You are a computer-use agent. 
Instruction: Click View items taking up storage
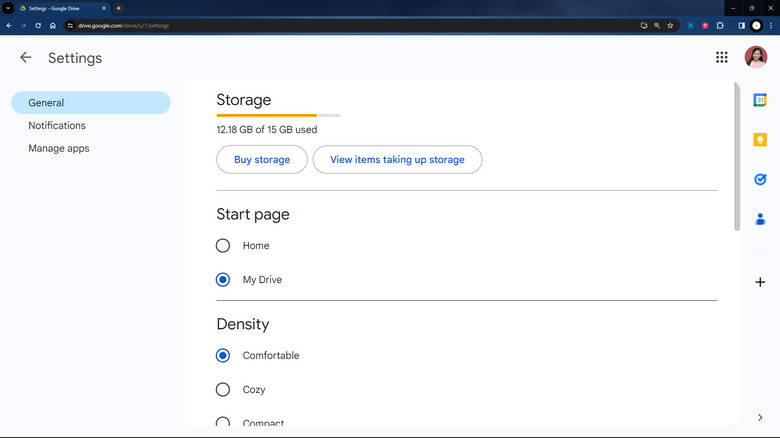(x=397, y=160)
